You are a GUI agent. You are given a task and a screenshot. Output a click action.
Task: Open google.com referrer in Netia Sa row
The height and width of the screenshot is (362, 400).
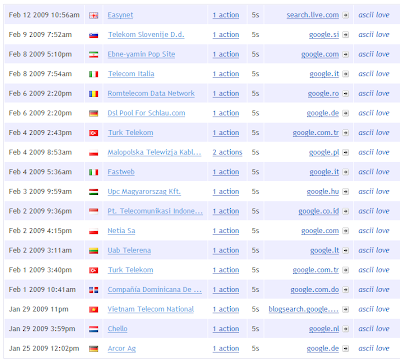tap(320, 231)
